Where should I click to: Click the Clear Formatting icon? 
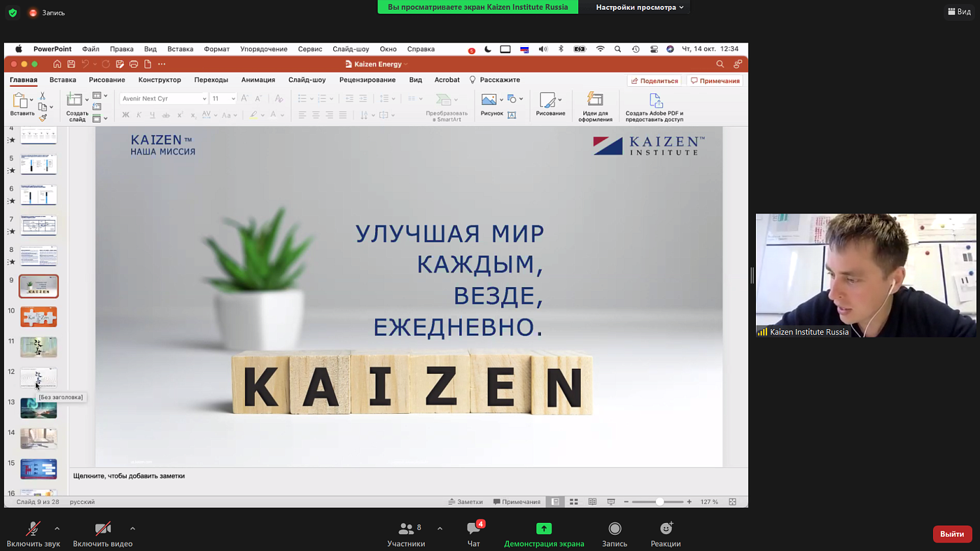click(x=279, y=99)
